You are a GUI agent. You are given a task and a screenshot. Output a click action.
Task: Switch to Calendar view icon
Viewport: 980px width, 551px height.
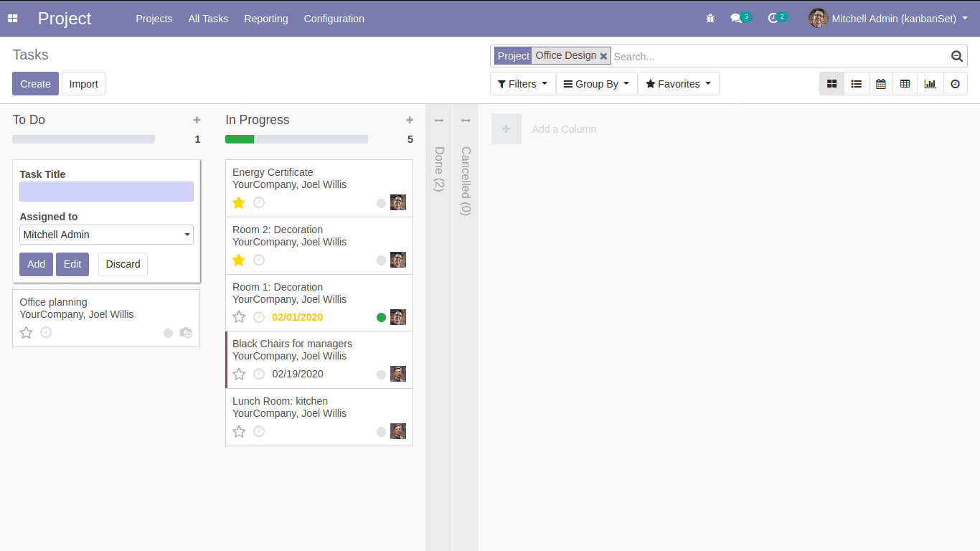click(x=881, y=84)
